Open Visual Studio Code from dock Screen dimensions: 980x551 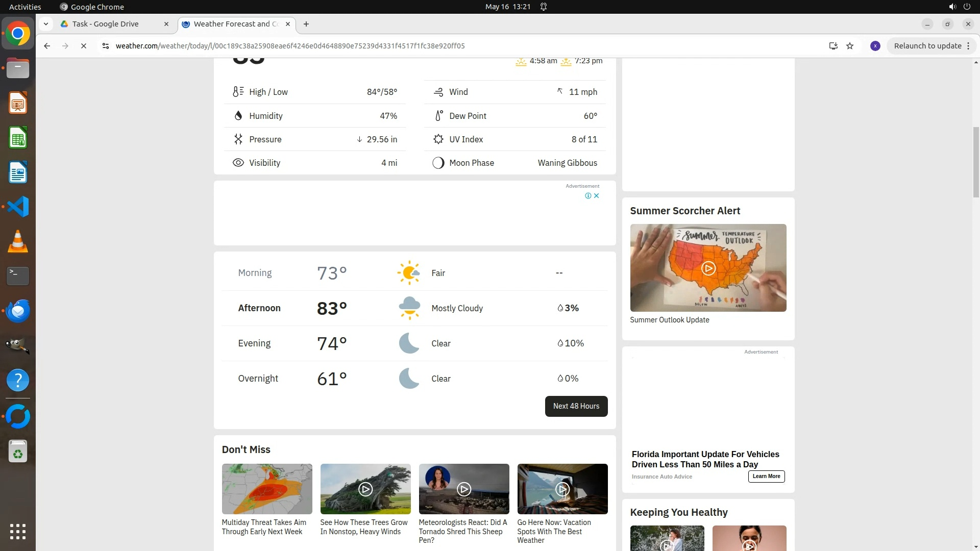[18, 207]
